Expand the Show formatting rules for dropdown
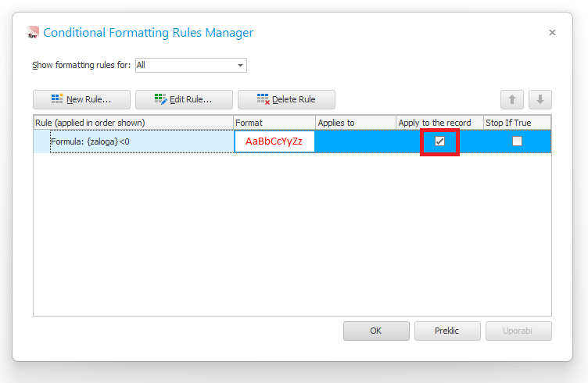Image resolution: width=588 pixels, height=383 pixels. pyautogui.click(x=240, y=66)
